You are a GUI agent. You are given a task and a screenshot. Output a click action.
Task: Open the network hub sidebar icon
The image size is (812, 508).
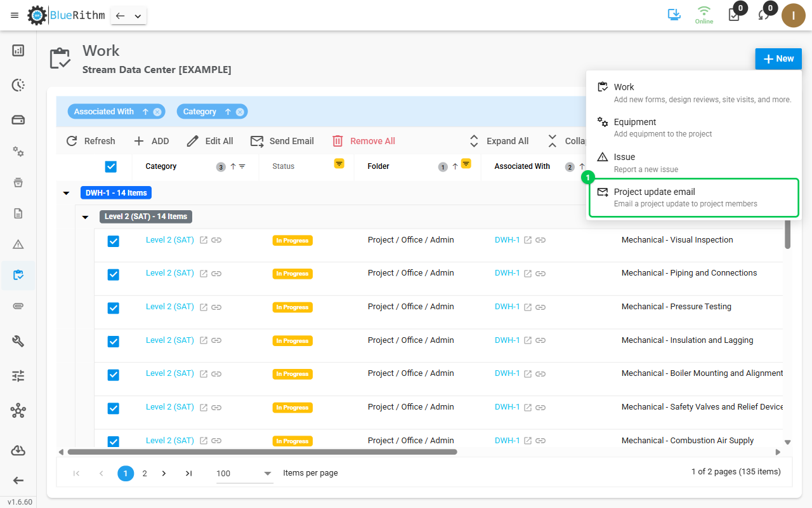point(18,411)
